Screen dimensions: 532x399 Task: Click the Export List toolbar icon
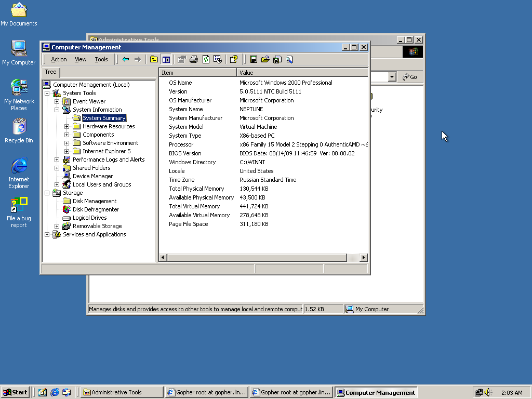218,59
